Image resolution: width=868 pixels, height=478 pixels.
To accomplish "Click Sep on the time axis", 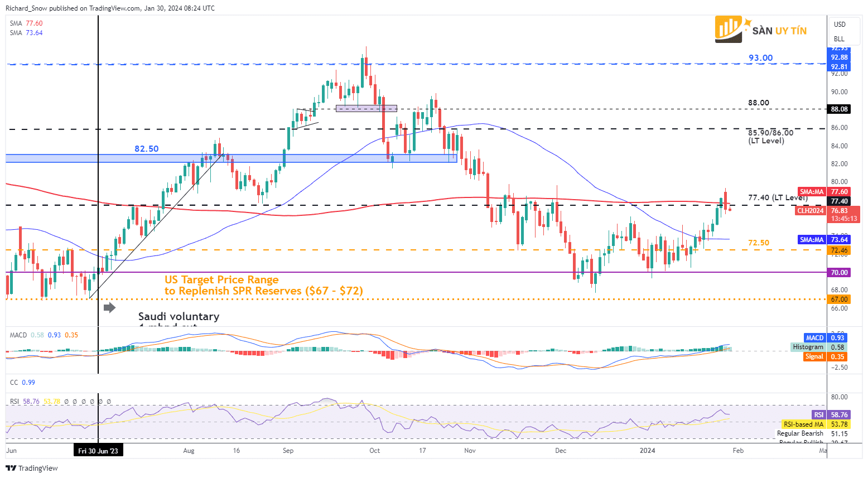I will tap(288, 451).
